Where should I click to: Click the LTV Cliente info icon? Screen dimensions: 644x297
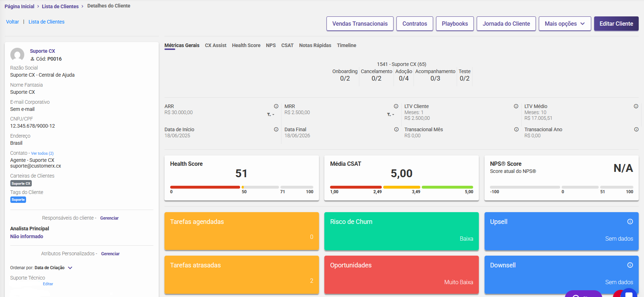point(516,106)
